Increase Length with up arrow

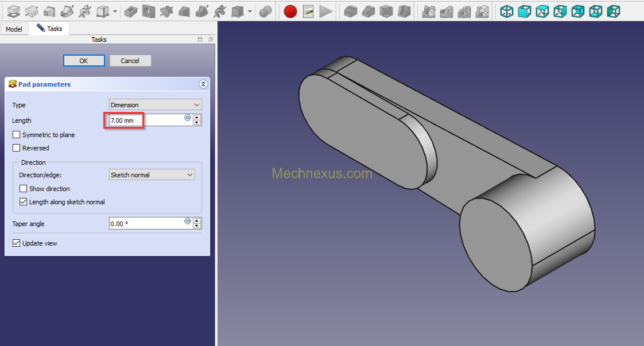pyautogui.click(x=197, y=118)
